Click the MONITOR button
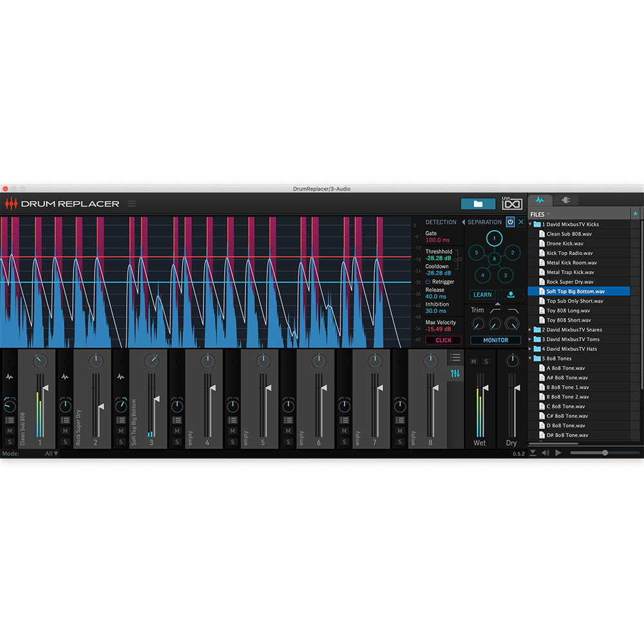644x644 pixels. pos(496,340)
